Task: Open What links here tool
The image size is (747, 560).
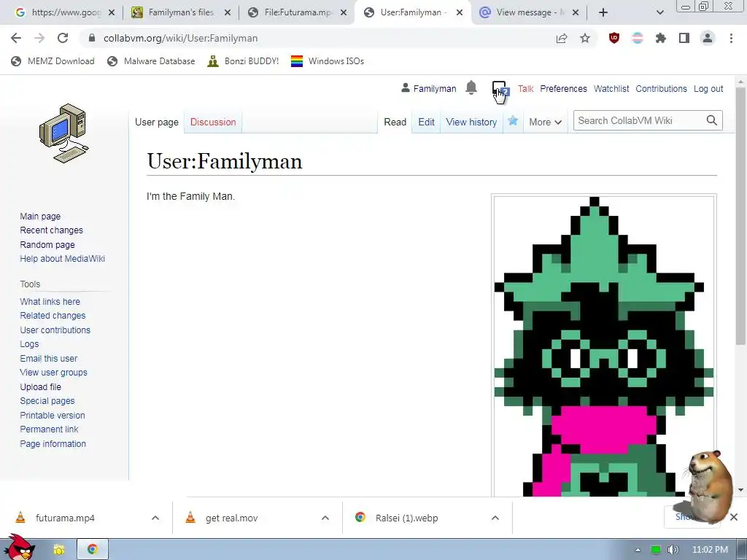Action: pos(50,301)
